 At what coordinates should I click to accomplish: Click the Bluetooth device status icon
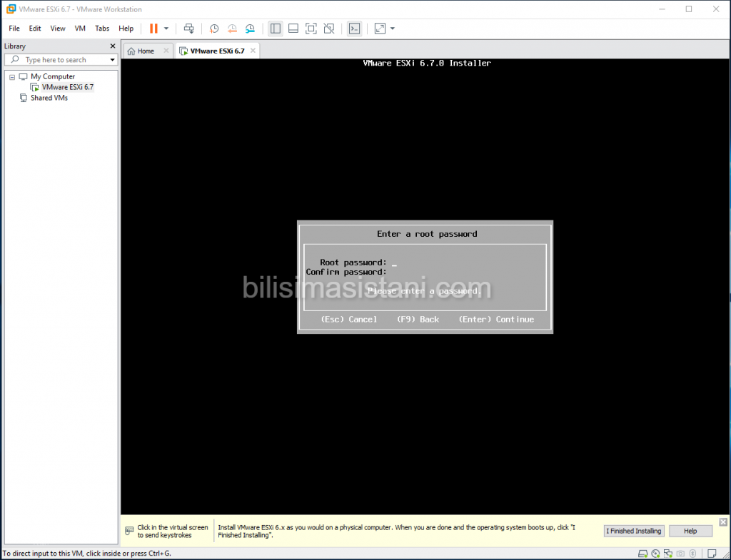pyautogui.click(x=692, y=554)
